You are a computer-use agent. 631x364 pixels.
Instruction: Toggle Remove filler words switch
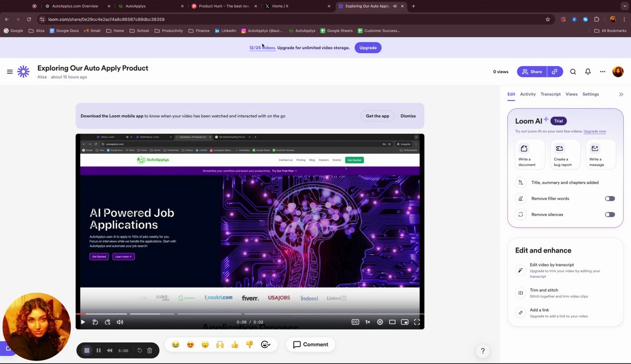click(610, 199)
